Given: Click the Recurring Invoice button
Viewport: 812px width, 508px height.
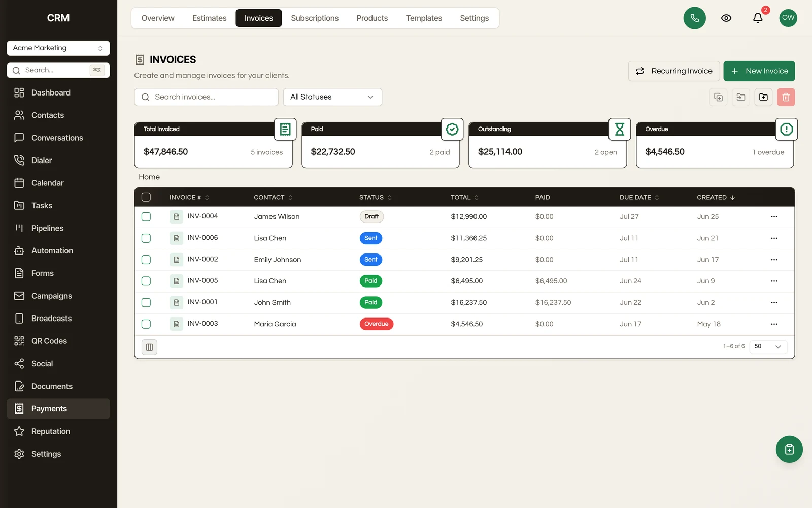Looking at the screenshot, I should [x=674, y=71].
